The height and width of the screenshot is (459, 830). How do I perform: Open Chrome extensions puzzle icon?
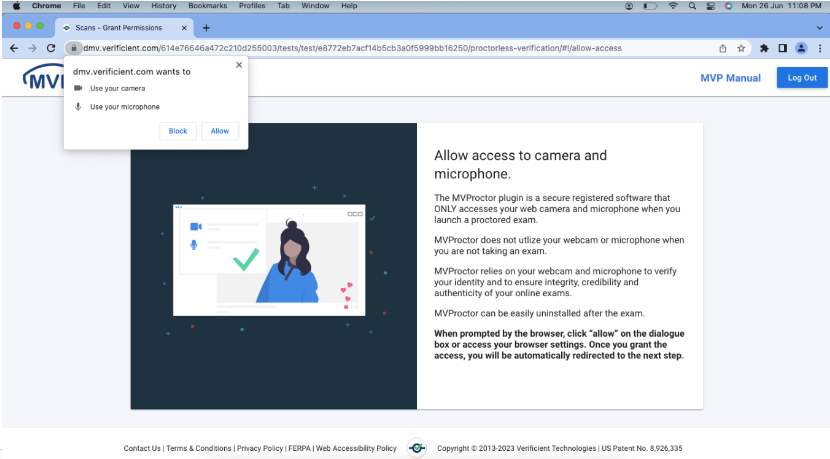[x=764, y=48]
